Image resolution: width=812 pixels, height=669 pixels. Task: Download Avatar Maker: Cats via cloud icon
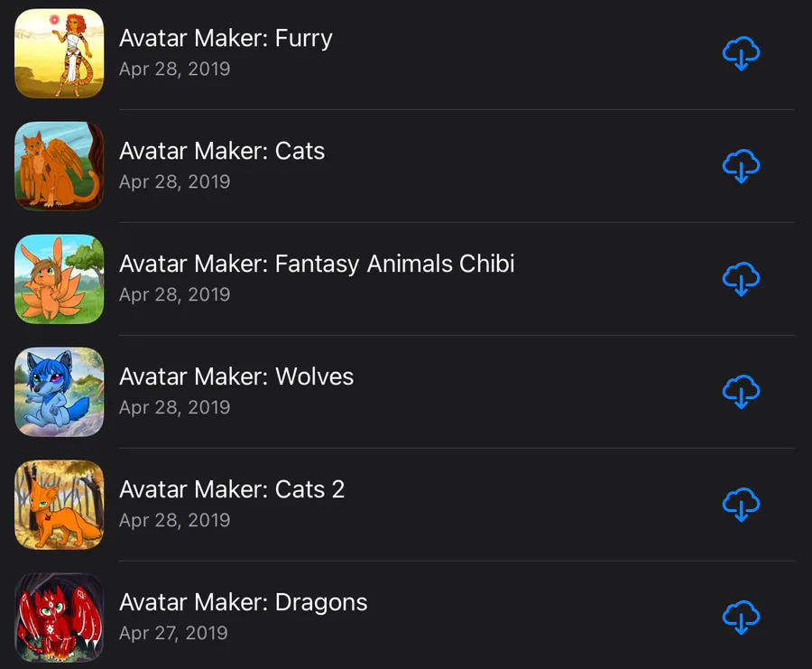coord(741,166)
